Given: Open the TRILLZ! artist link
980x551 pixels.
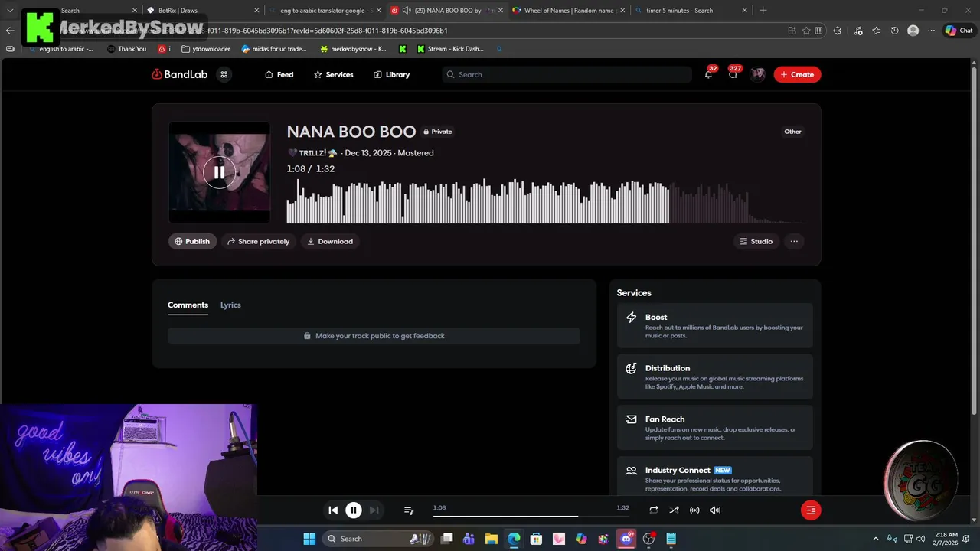Looking at the screenshot, I should point(312,153).
